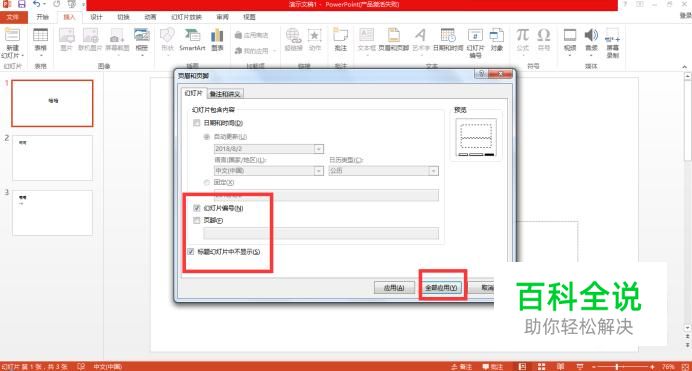Click the Date & Time (日期和时间) icon

point(448,35)
